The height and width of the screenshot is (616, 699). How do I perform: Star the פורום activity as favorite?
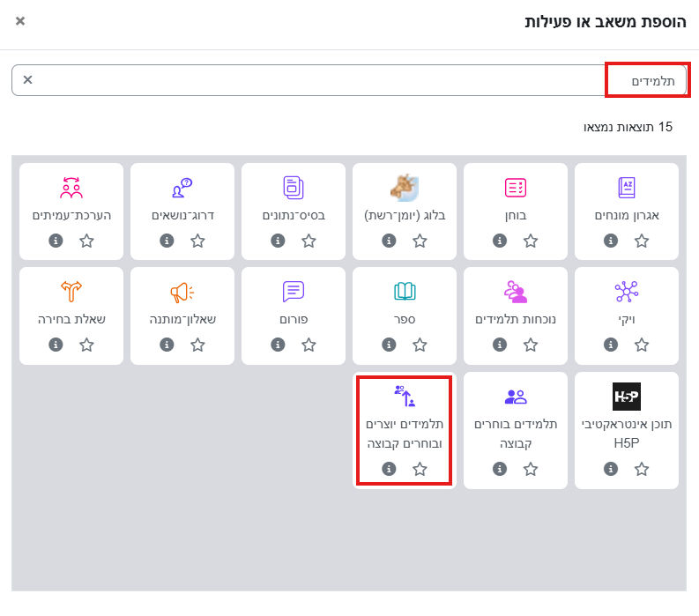point(309,345)
